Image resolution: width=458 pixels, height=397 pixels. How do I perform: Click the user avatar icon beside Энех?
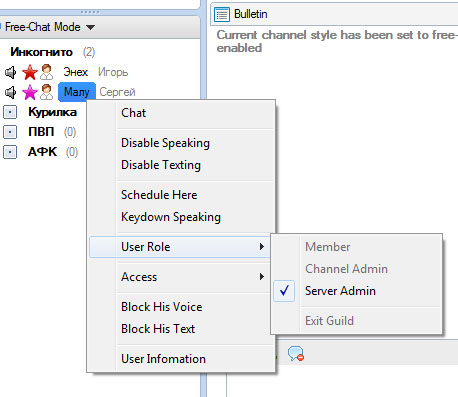[x=46, y=72]
